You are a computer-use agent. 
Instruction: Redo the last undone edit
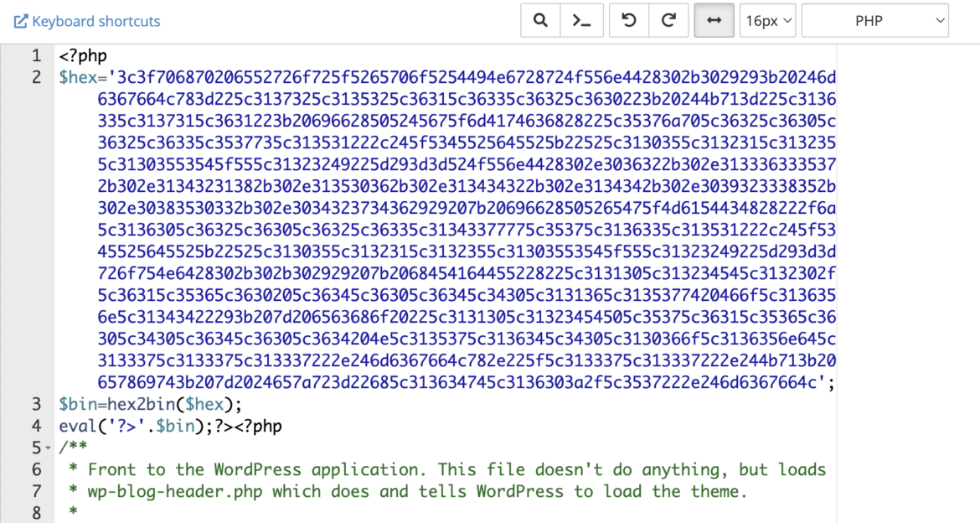(x=668, y=21)
